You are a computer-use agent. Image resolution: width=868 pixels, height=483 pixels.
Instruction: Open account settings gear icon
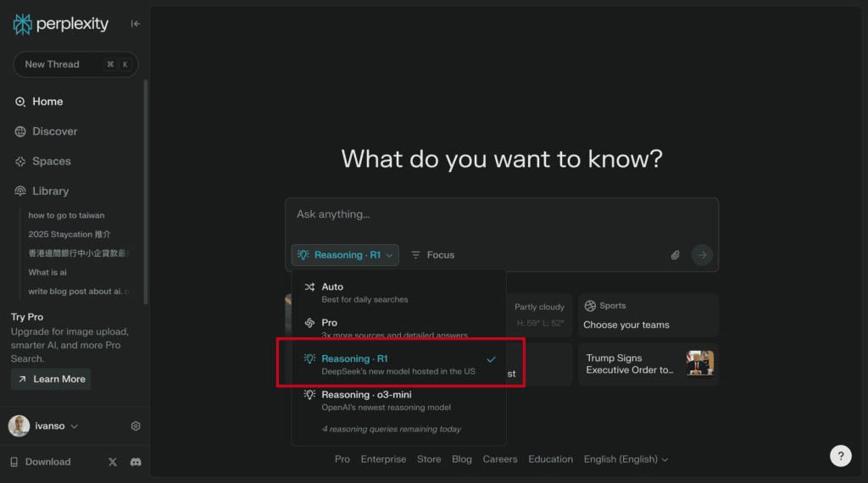[136, 426]
